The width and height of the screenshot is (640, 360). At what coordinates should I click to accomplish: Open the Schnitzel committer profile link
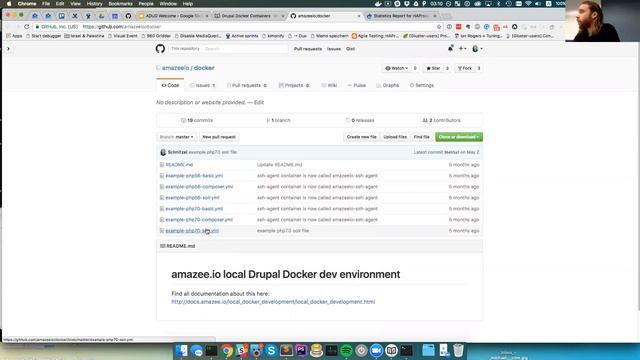(x=177, y=152)
